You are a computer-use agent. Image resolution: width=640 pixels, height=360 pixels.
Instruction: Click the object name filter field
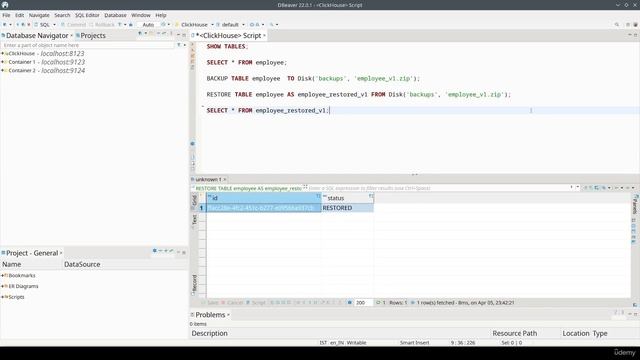pyautogui.click(x=88, y=45)
